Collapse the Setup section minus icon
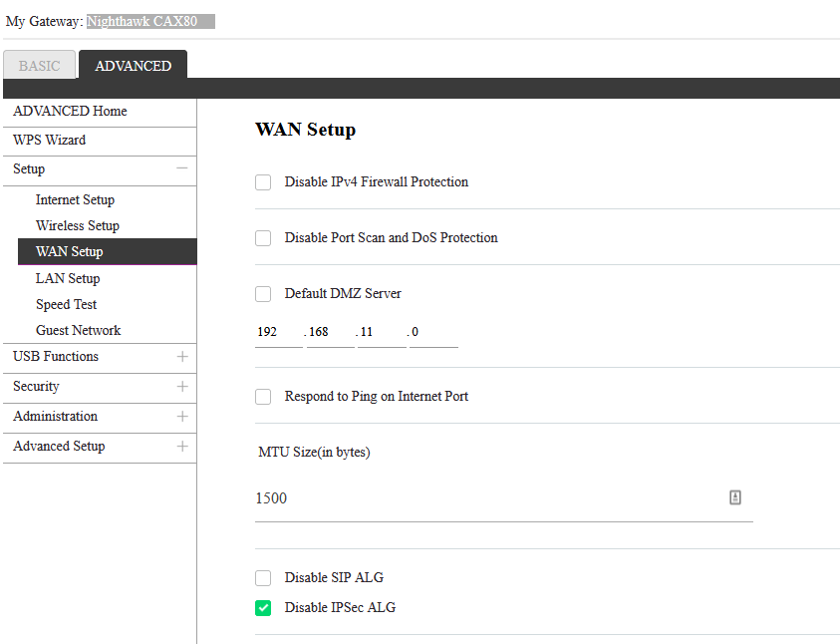Screen dimensions: 840x644 pyautogui.click(x=181, y=168)
